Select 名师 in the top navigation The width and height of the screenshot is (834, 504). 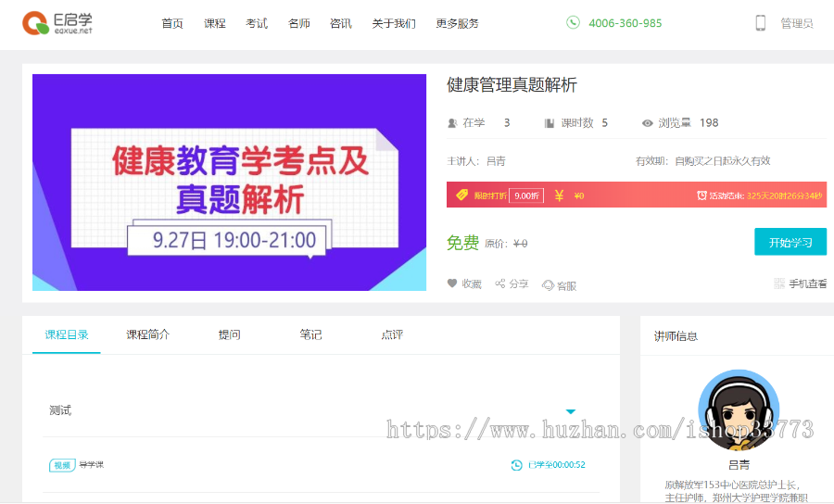pos(299,23)
